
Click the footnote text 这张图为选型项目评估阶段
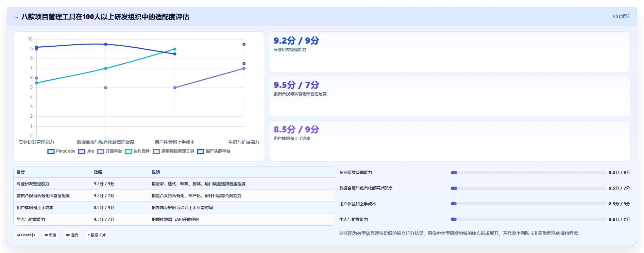point(461,234)
